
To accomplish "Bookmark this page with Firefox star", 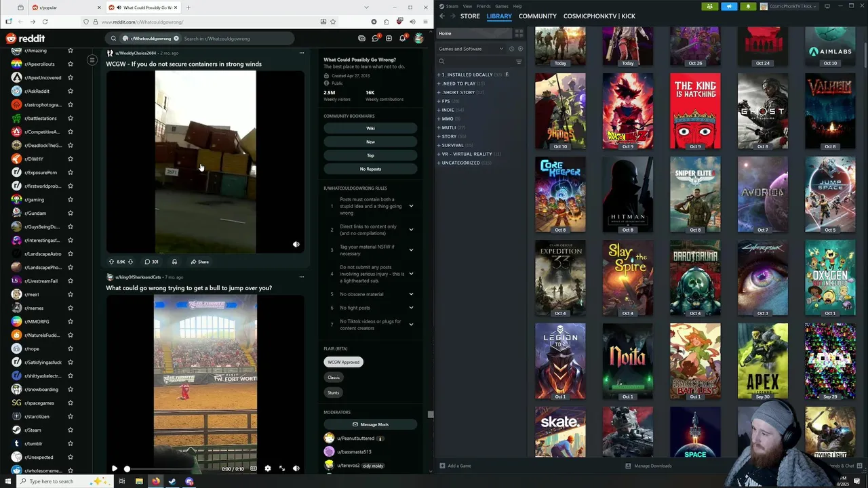I will (x=332, y=22).
